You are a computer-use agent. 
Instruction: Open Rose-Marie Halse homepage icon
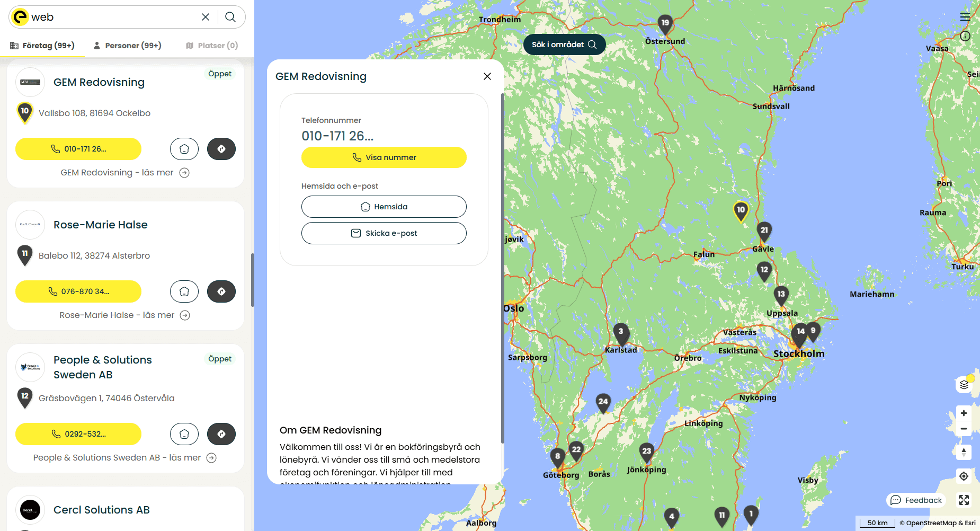coord(184,291)
